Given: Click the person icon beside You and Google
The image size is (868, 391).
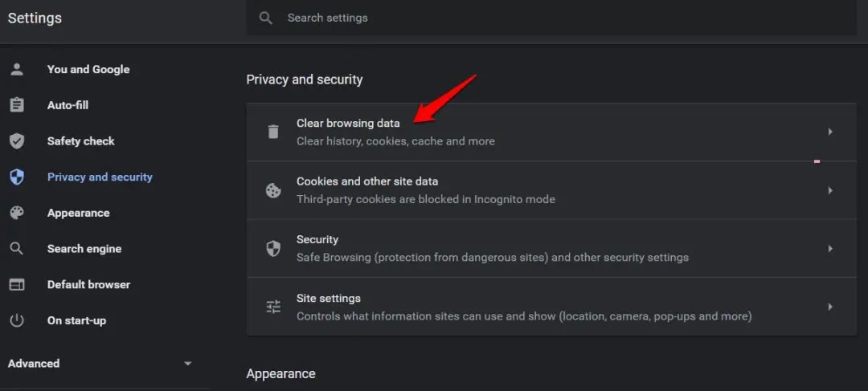Looking at the screenshot, I should (x=17, y=69).
